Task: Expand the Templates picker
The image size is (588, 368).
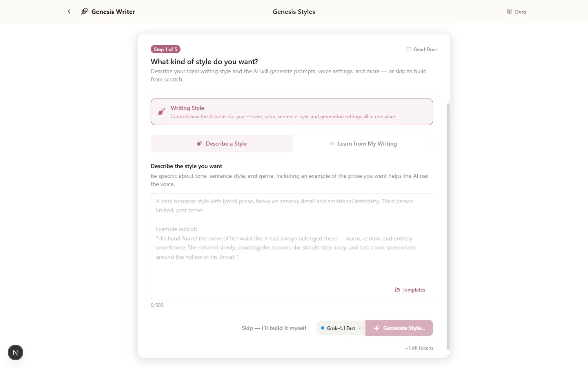Action: pos(410,289)
